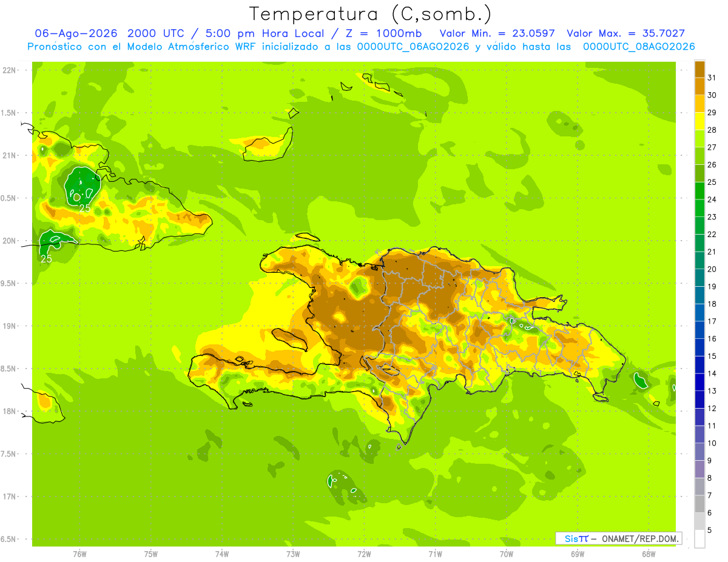
Task: Click the 19N latitude label
Action: click(x=9, y=326)
